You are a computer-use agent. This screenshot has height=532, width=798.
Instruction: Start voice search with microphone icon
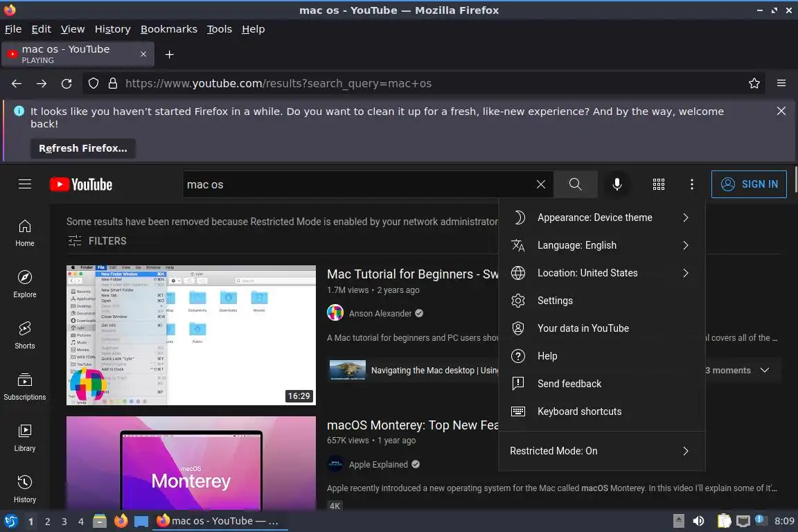pos(617,184)
